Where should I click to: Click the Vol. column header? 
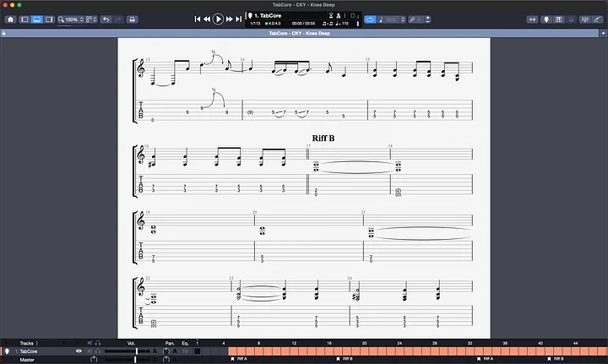click(x=131, y=343)
